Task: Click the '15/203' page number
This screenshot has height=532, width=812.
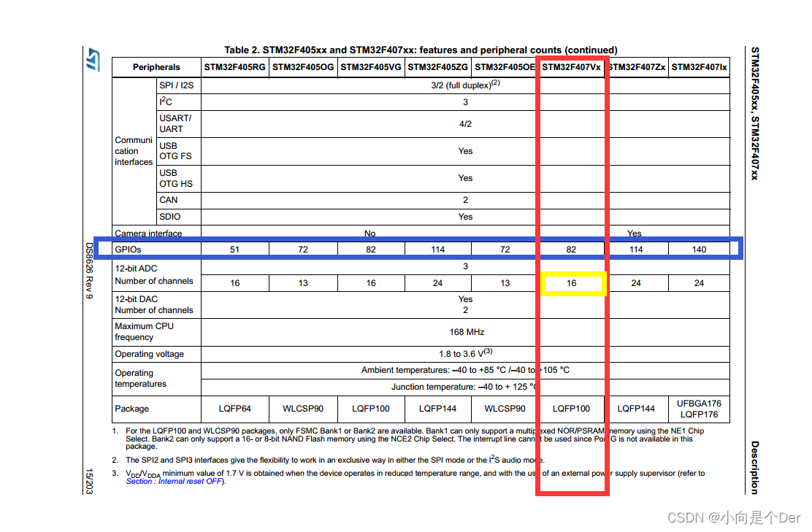Action: point(89,482)
